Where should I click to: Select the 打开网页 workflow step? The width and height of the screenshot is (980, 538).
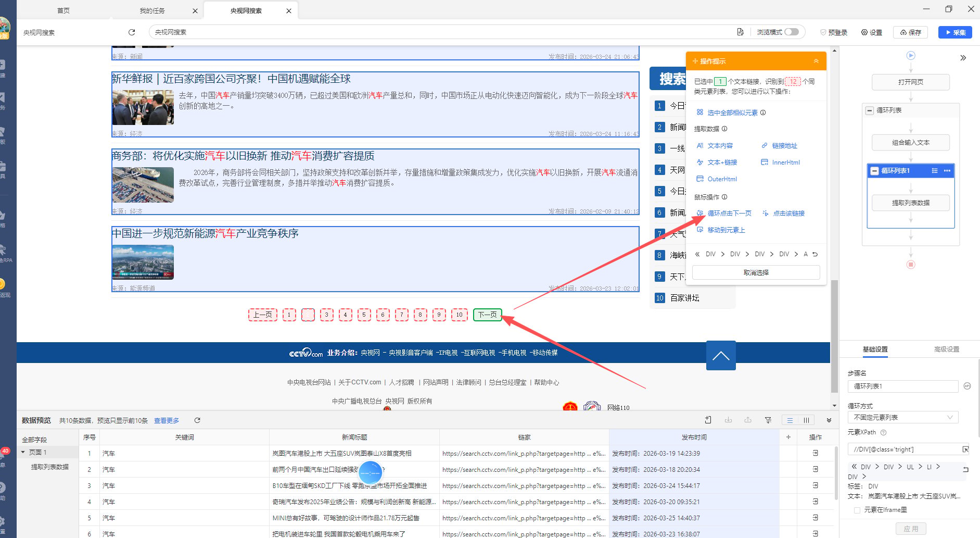pyautogui.click(x=911, y=82)
